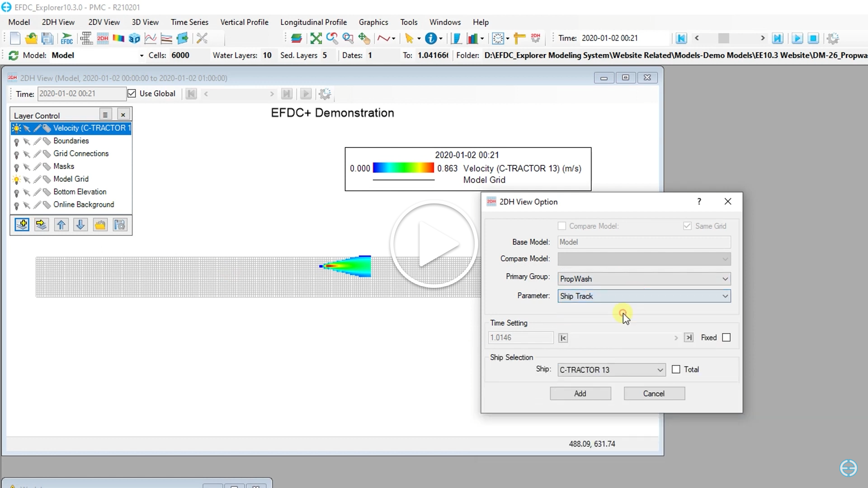Screen dimensions: 868x488
Task: Open the wrench and screwdriver settings icon
Action: coord(202,38)
